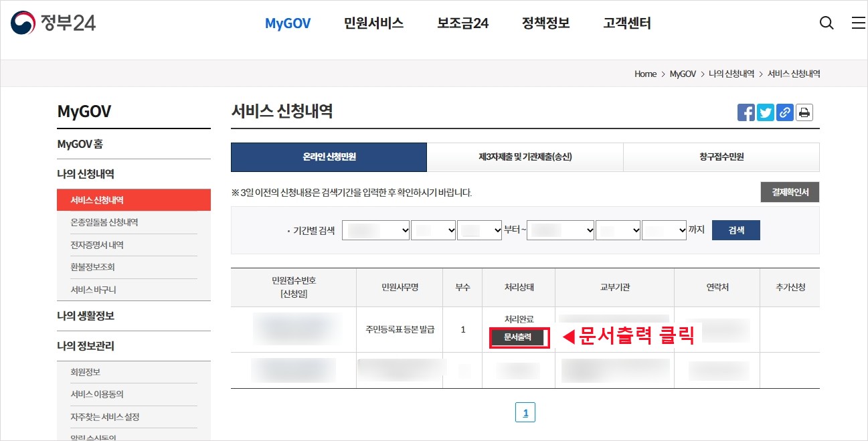Open the hamburger menu at top right
868x441 pixels.
click(857, 22)
